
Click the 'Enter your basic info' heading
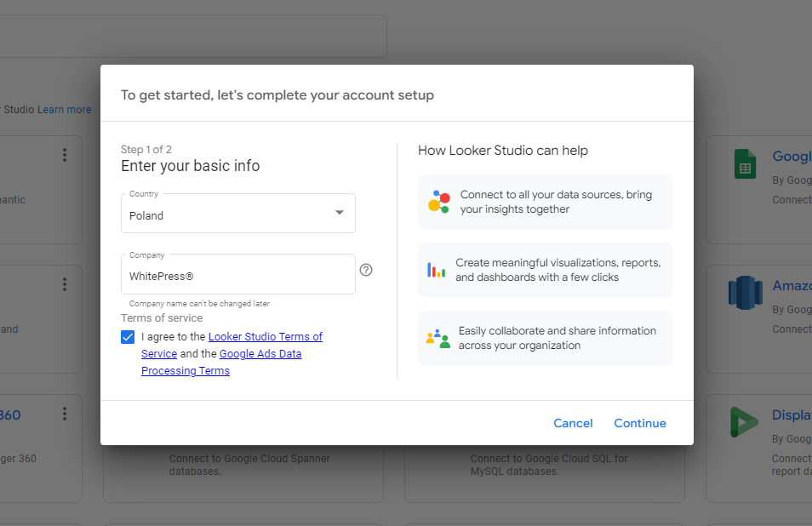tap(190, 166)
